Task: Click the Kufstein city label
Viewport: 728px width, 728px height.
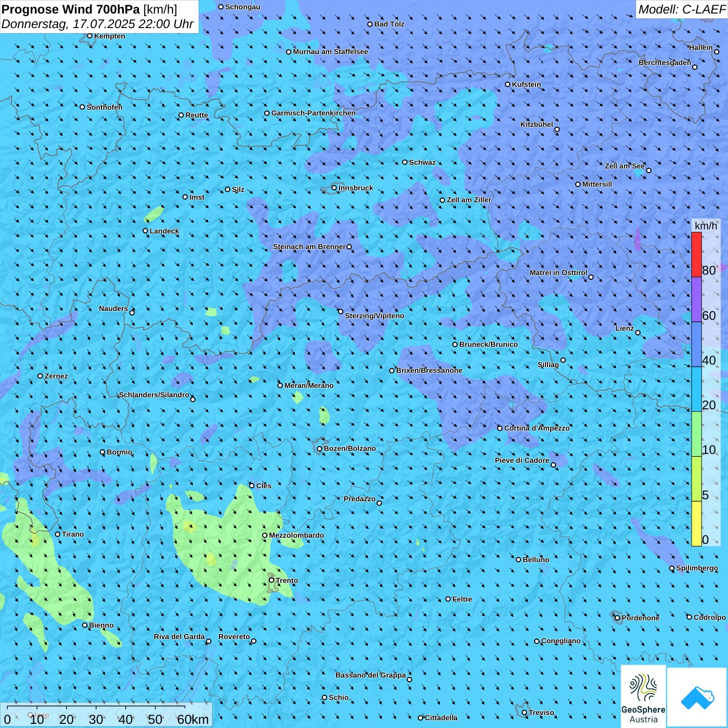Action: [x=526, y=84]
